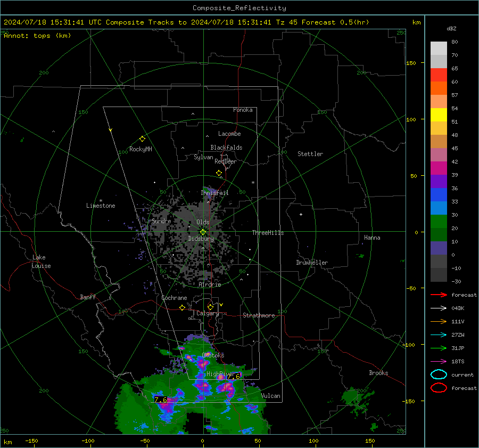The image size is (479, 448).
Task: Select the Calgary city label
Action: tap(208, 313)
